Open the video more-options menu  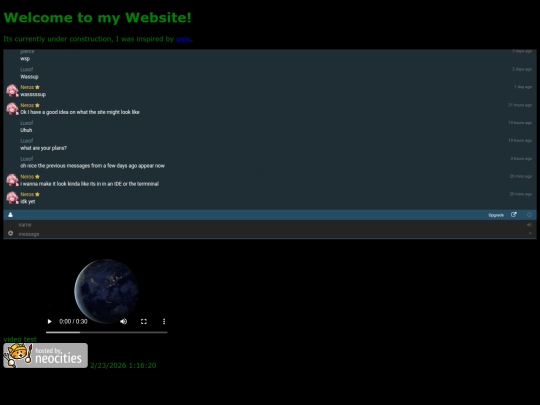164,321
